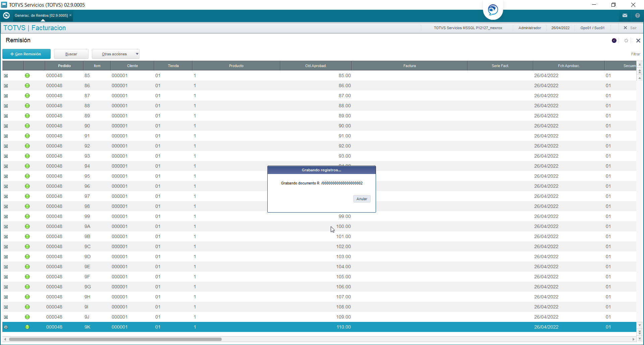Toggle the checkbox for item 9F row

[6, 277]
